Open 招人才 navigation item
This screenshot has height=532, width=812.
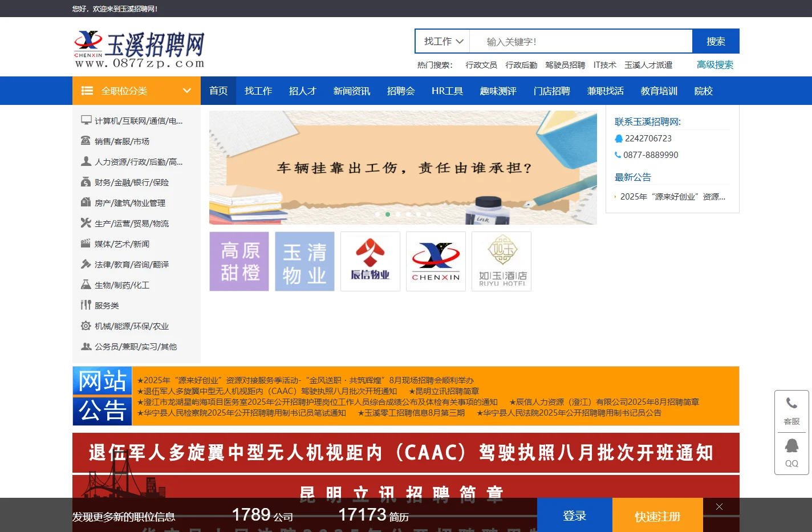[x=303, y=91]
